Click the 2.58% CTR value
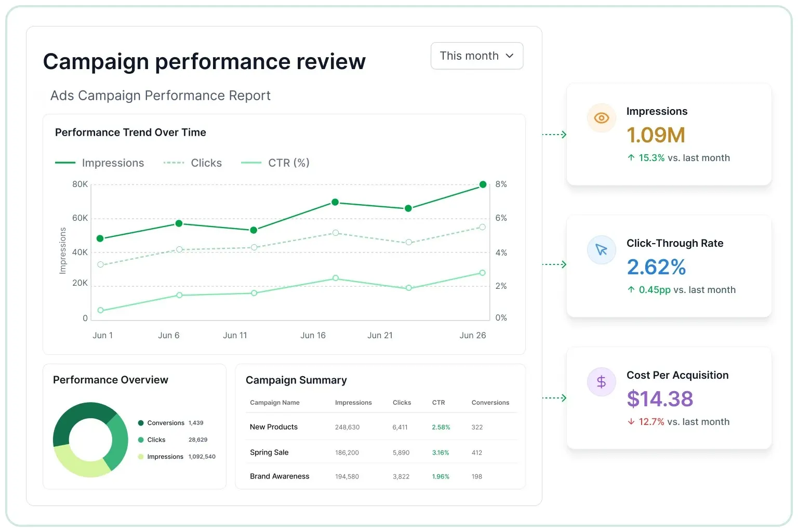This screenshot has height=532, width=798. (x=441, y=427)
